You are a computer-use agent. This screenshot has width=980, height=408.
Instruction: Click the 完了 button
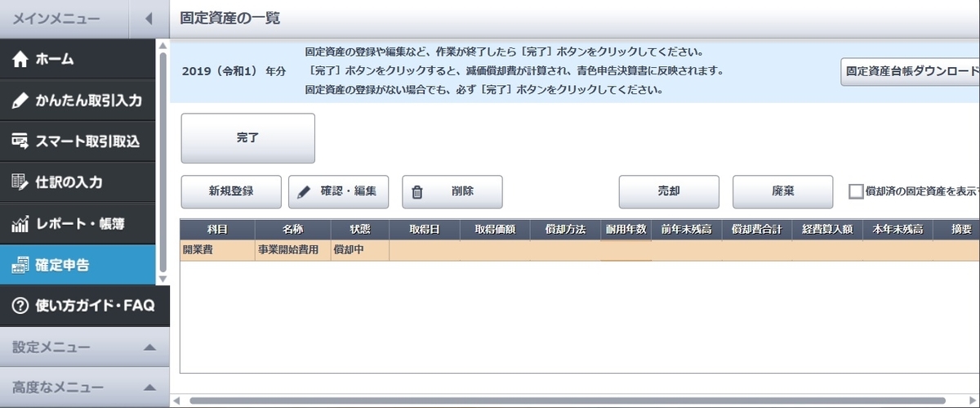pos(247,138)
